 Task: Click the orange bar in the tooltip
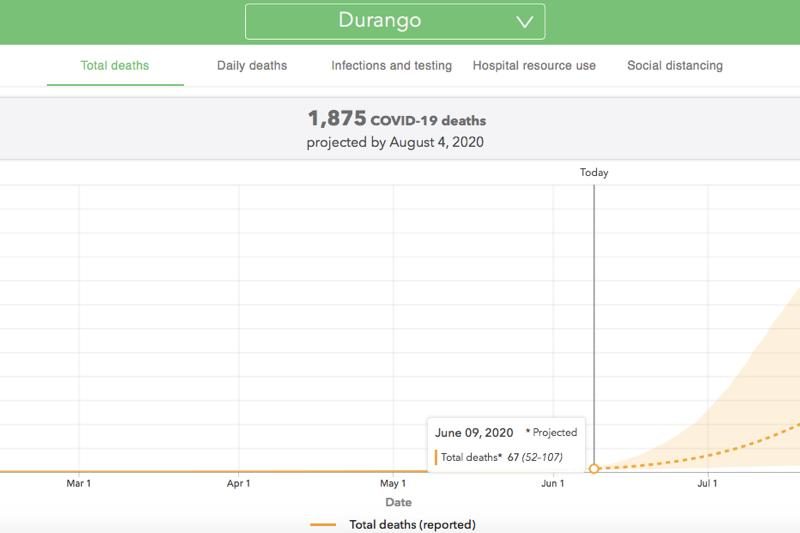point(436,457)
